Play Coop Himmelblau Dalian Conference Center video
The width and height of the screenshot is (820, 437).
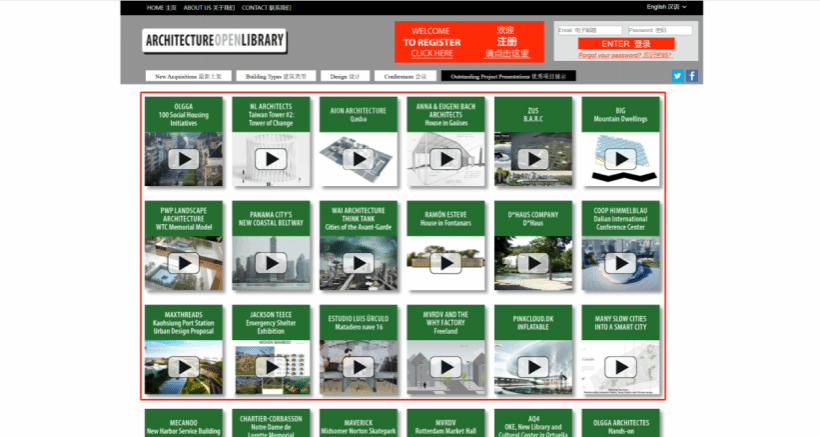pyautogui.click(x=619, y=262)
